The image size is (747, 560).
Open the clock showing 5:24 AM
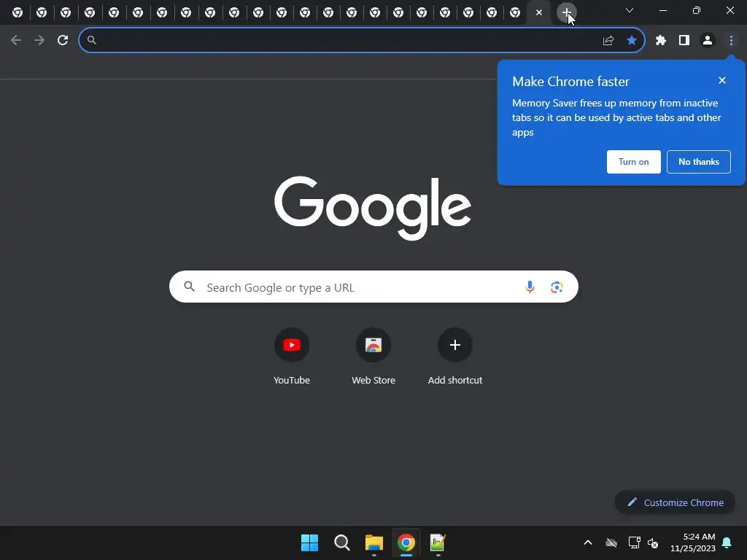pos(693,542)
